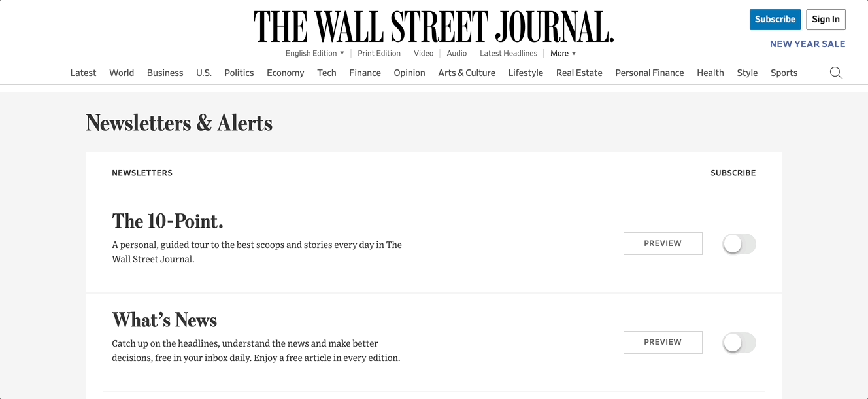The image size is (868, 399).
Task: Toggle the What's News newsletter subscription
Action: (x=739, y=343)
